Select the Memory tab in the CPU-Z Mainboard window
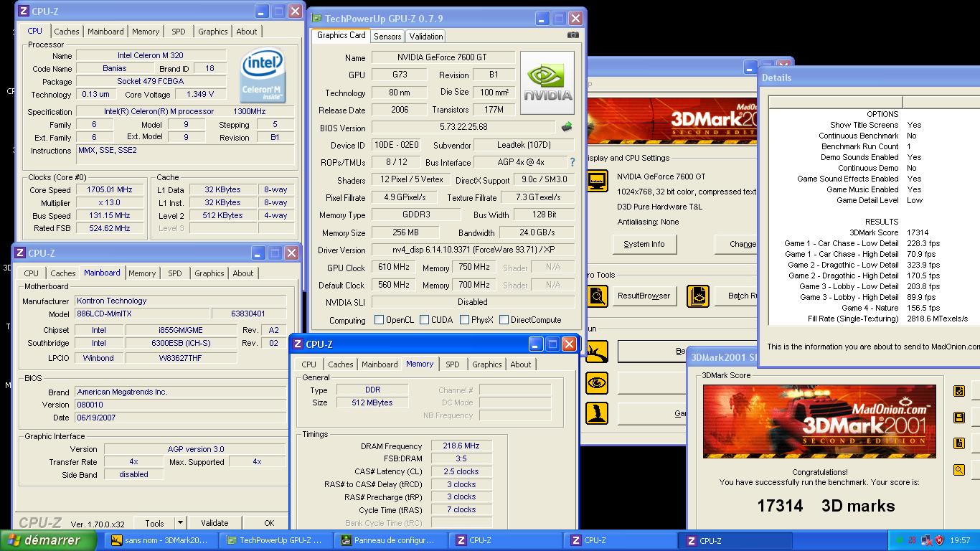 pos(142,273)
